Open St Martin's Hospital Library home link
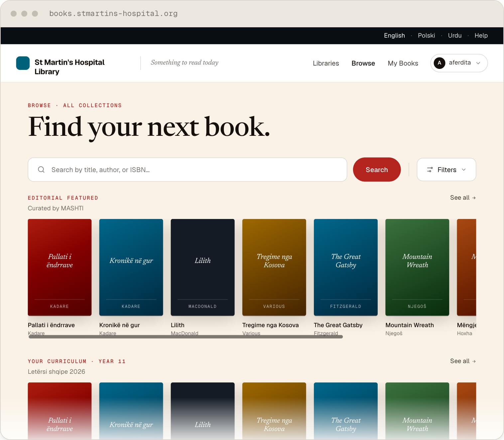504x440 pixels. pyautogui.click(x=69, y=67)
